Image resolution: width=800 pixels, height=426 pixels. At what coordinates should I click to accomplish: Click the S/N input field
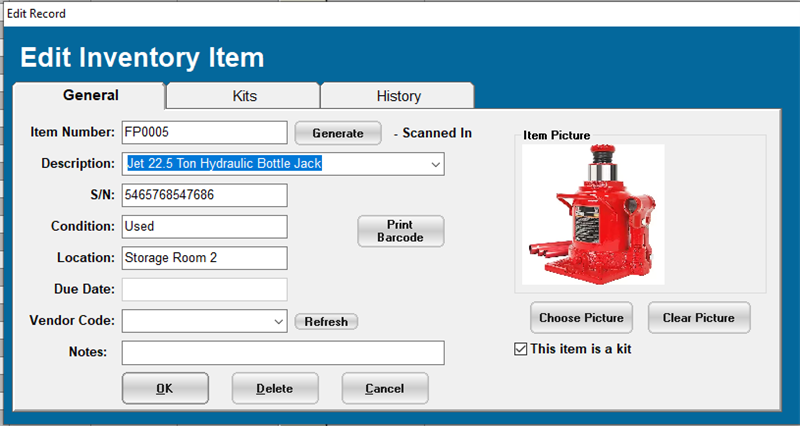click(205, 195)
